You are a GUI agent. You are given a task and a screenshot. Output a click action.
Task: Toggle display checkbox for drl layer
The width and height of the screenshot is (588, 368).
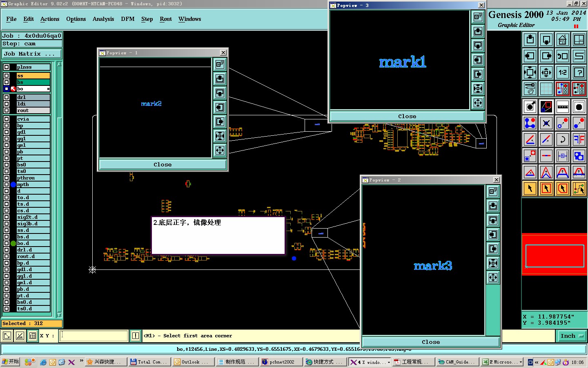(7, 97)
